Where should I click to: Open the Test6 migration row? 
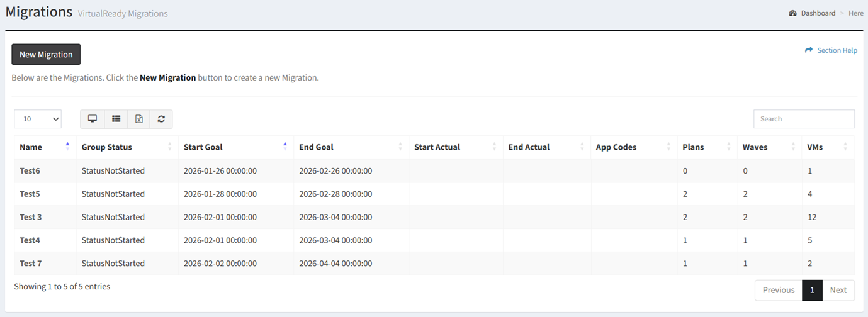click(x=434, y=170)
